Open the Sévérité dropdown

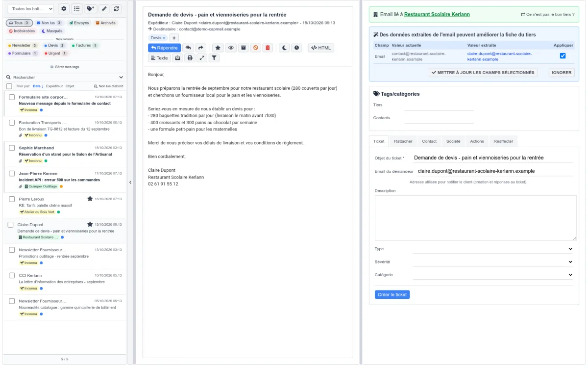(x=493, y=262)
